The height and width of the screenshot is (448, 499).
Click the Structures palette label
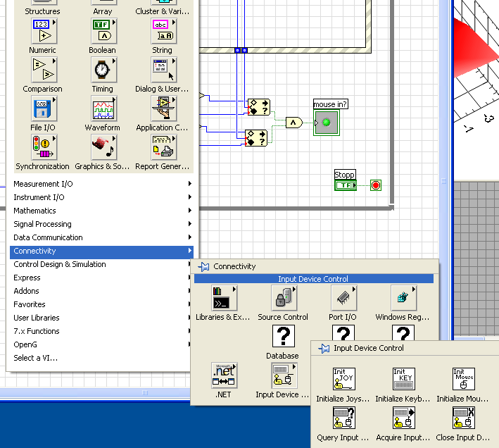(x=42, y=11)
